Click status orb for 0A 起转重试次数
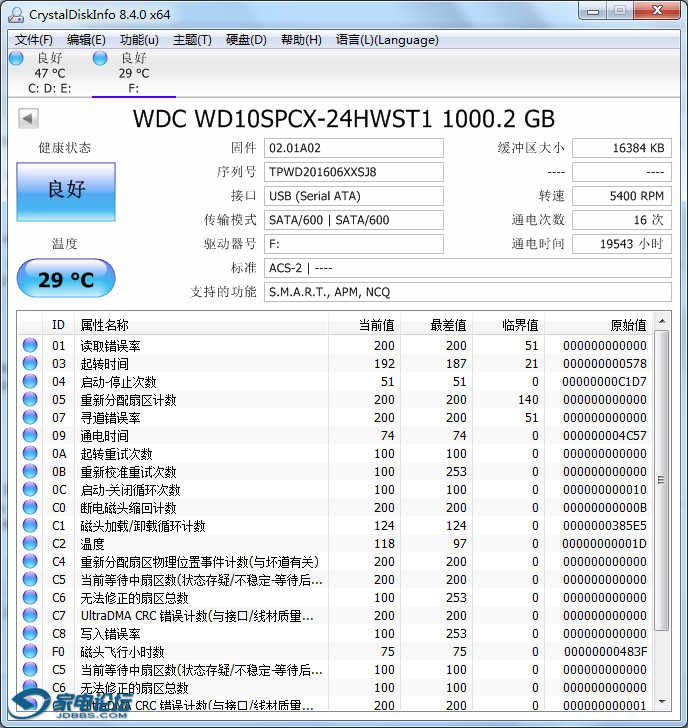Screen dimensions: 688x728 (x=30, y=453)
